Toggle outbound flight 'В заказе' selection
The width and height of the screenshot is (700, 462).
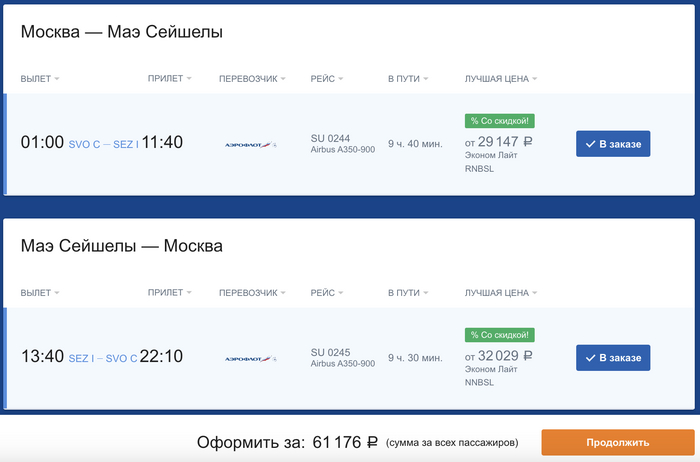613,144
